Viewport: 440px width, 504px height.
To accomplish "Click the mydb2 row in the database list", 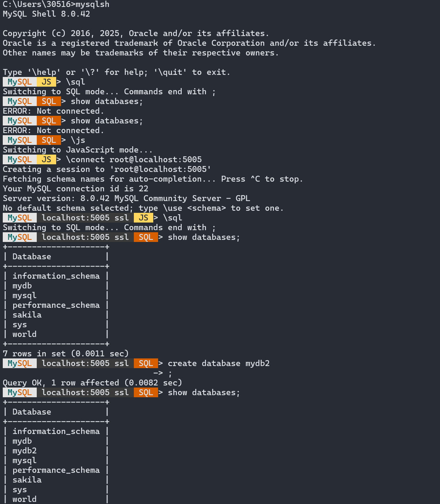I will pos(25,451).
